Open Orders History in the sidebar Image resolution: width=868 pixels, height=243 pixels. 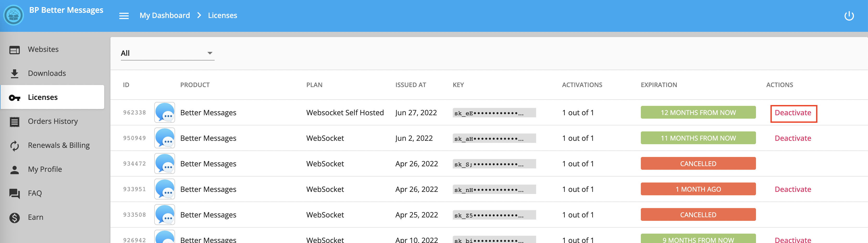click(x=53, y=121)
